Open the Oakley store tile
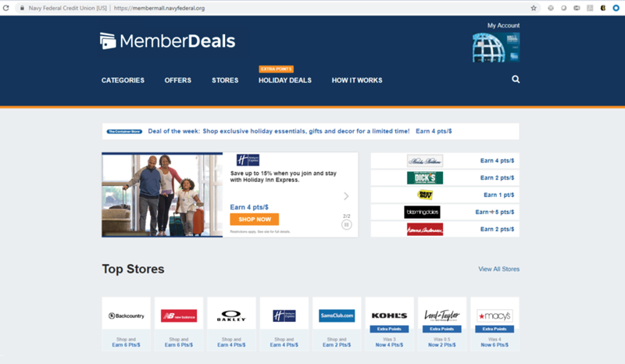This screenshot has width=625, height=364. (231, 323)
